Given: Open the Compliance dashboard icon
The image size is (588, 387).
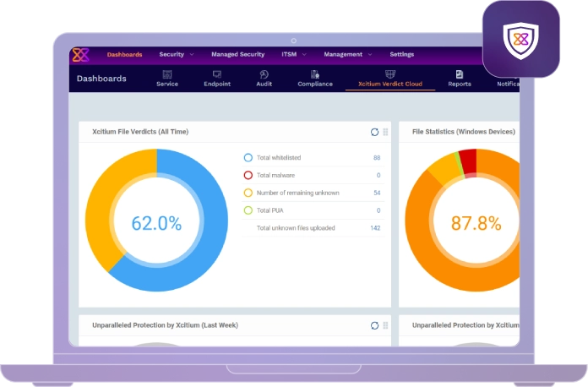Looking at the screenshot, I should [314, 74].
